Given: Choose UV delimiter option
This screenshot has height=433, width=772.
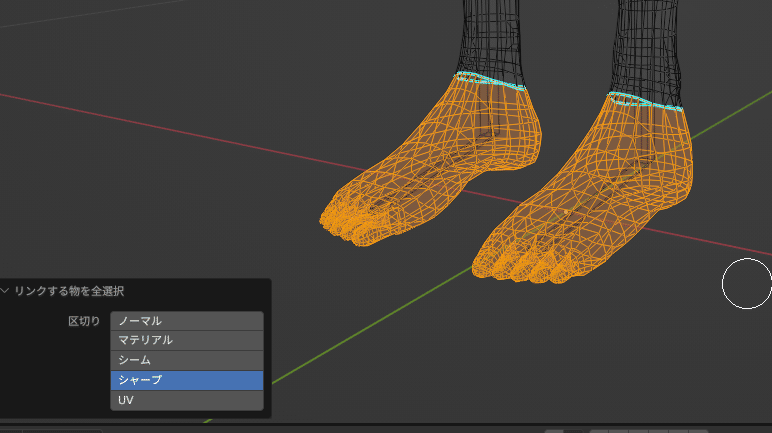Looking at the screenshot, I should 187,400.
